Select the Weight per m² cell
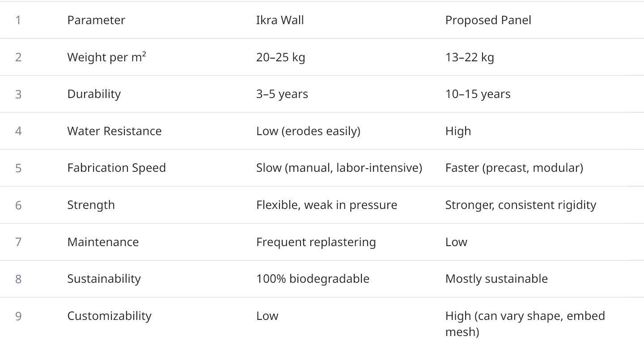This screenshot has width=644, height=349. coord(106,57)
